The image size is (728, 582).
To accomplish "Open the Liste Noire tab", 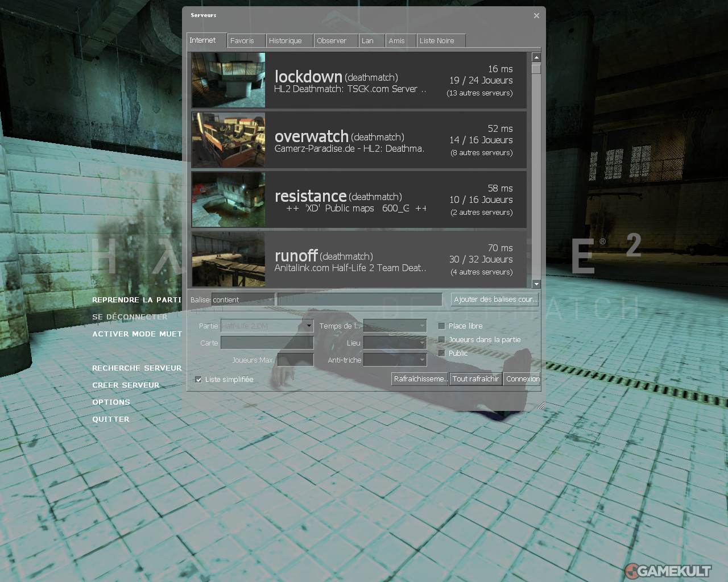I will [441, 41].
